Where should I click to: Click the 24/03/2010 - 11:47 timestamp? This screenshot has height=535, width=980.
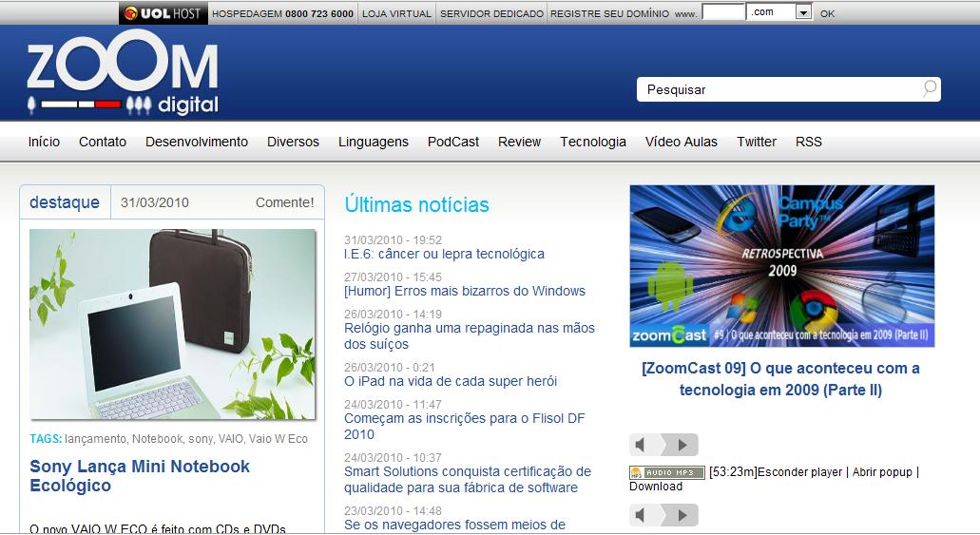tap(393, 405)
